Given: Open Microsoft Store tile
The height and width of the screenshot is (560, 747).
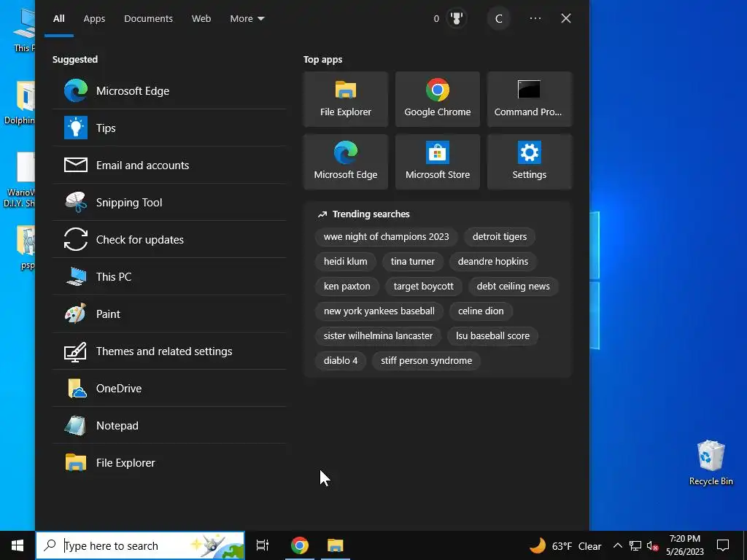Looking at the screenshot, I should 438,162.
